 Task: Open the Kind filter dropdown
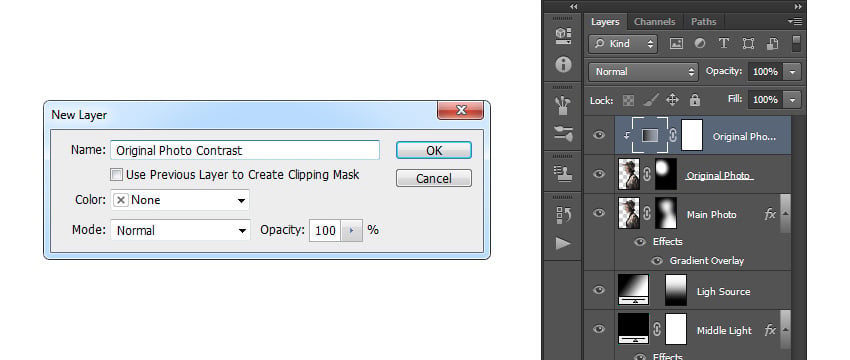click(623, 44)
